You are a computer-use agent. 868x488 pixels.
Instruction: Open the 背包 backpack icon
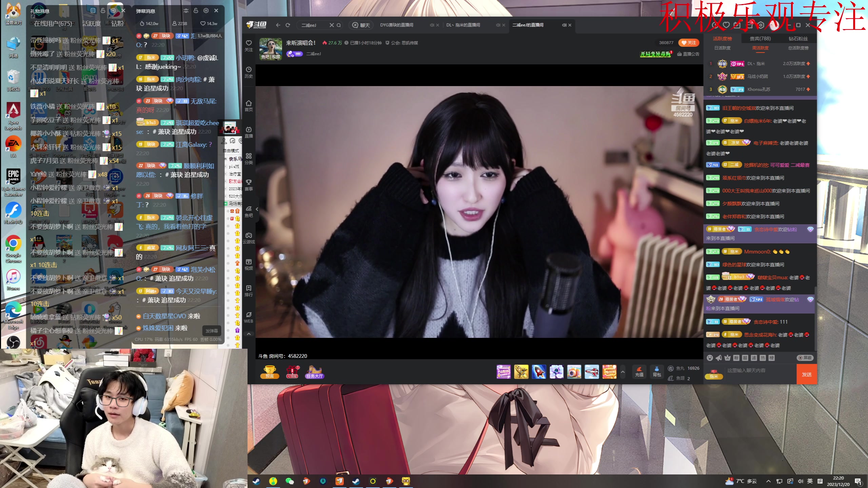657,371
